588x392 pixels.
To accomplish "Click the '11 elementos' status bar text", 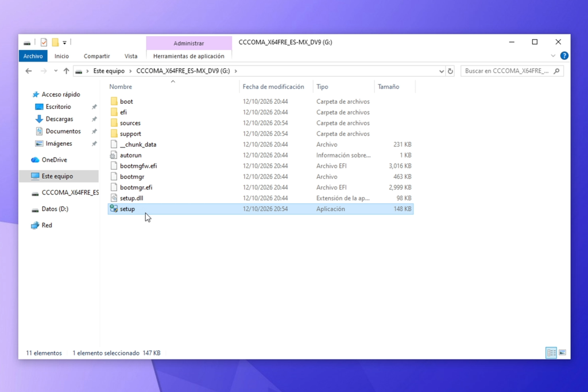I will pyautogui.click(x=44, y=353).
